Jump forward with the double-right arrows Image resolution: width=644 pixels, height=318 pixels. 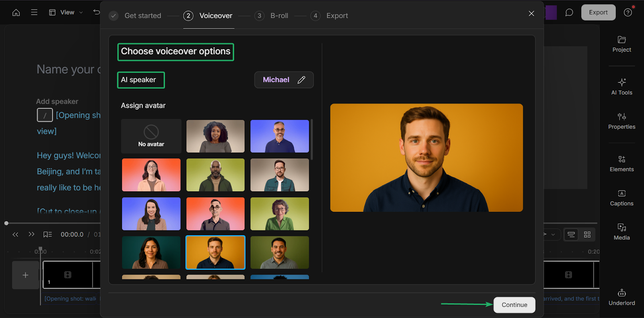point(31,234)
